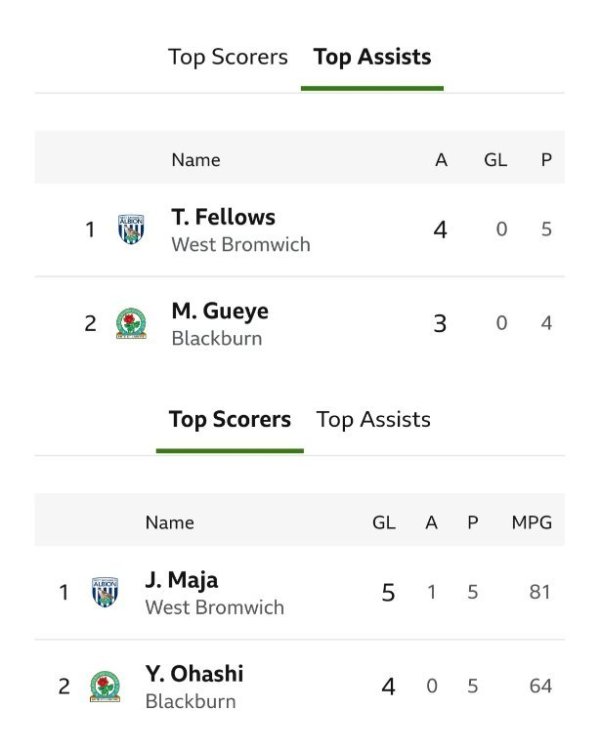Open Y. Ohashi player name
This screenshot has width=600, height=750.
coord(194,674)
